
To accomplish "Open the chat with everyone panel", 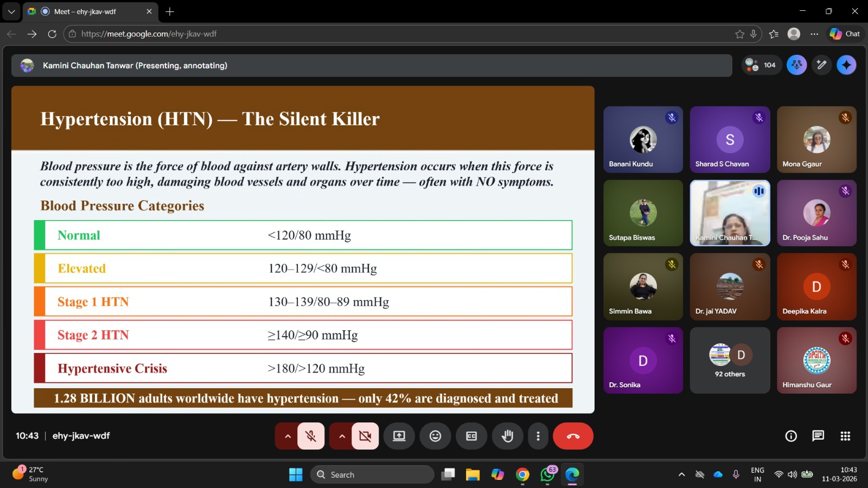I will coord(818,436).
